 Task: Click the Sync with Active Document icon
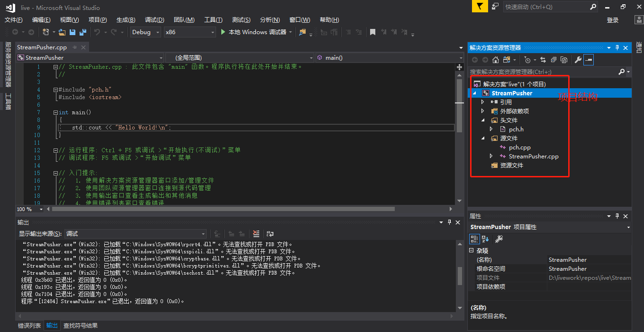point(543,60)
